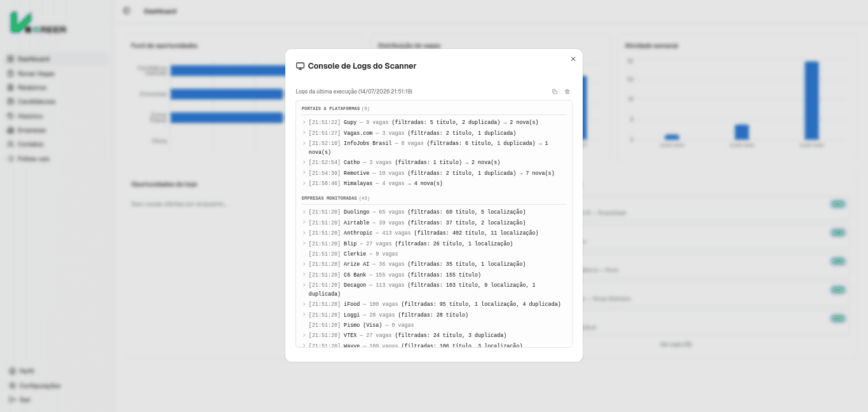Image resolution: width=868 pixels, height=412 pixels.
Task: Expand the Catho log entry chevron
Action: tap(304, 163)
